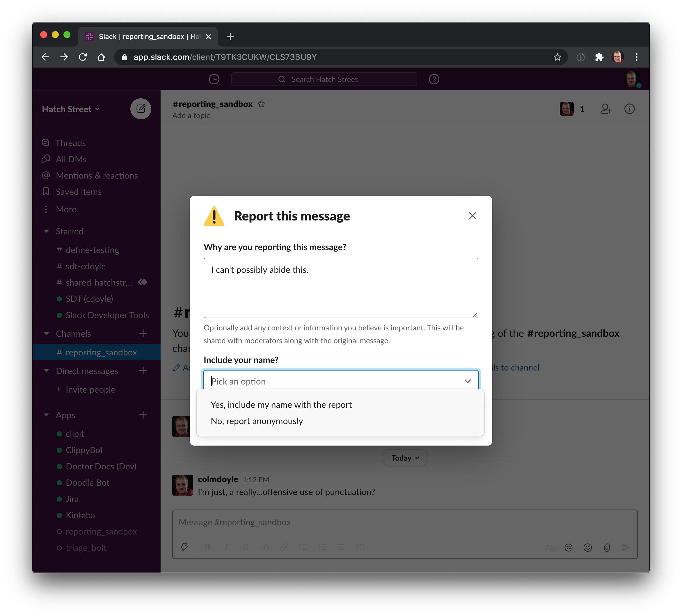This screenshot has width=682, height=616.
Task: Click the attach file paperclip icon
Action: 607,547
